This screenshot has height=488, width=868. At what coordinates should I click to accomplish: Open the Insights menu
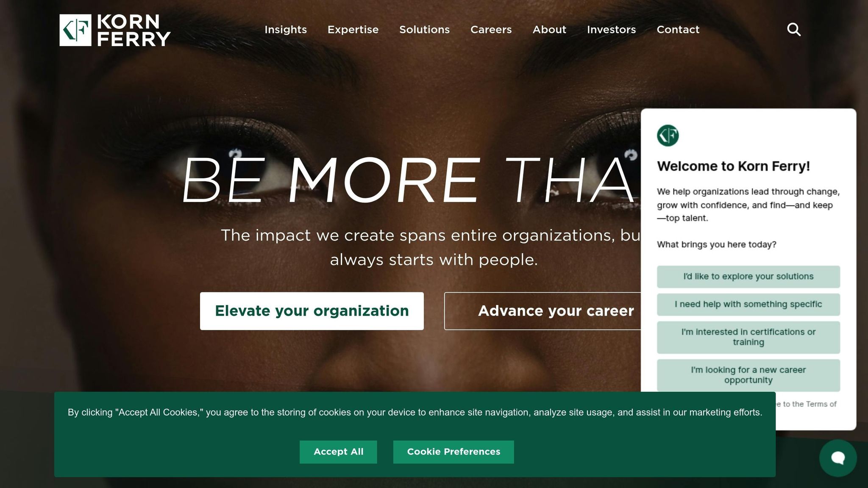286,30
